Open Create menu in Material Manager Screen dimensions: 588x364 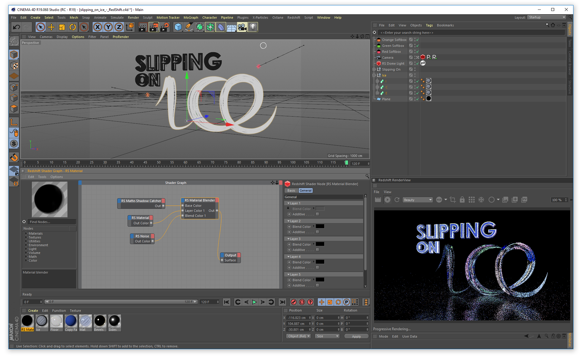pyautogui.click(x=33, y=310)
